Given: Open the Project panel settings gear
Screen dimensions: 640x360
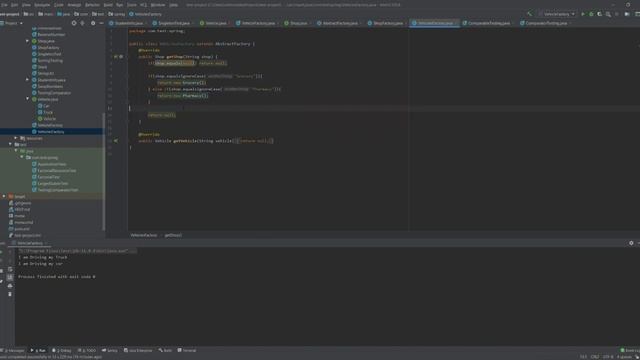Looking at the screenshot, I should tap(93, 23).
